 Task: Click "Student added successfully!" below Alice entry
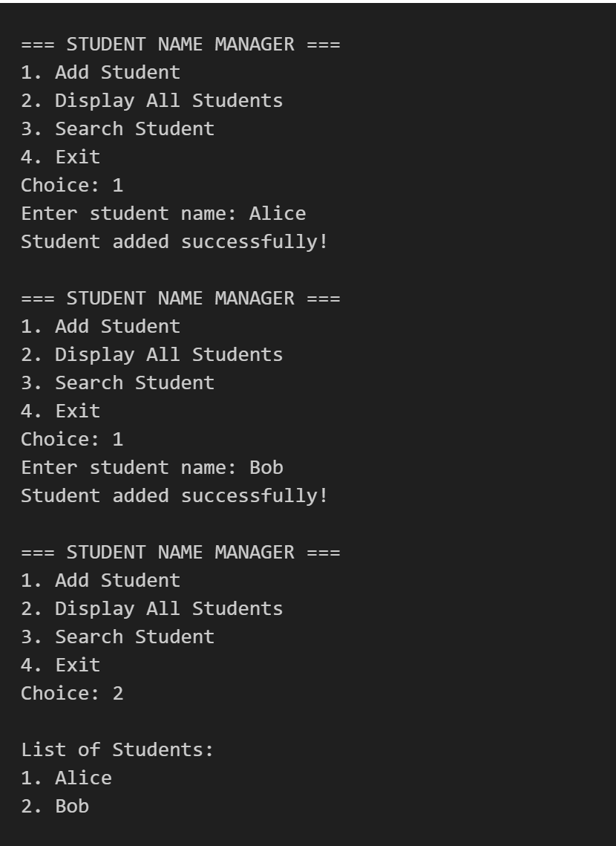tap(174, 242)
